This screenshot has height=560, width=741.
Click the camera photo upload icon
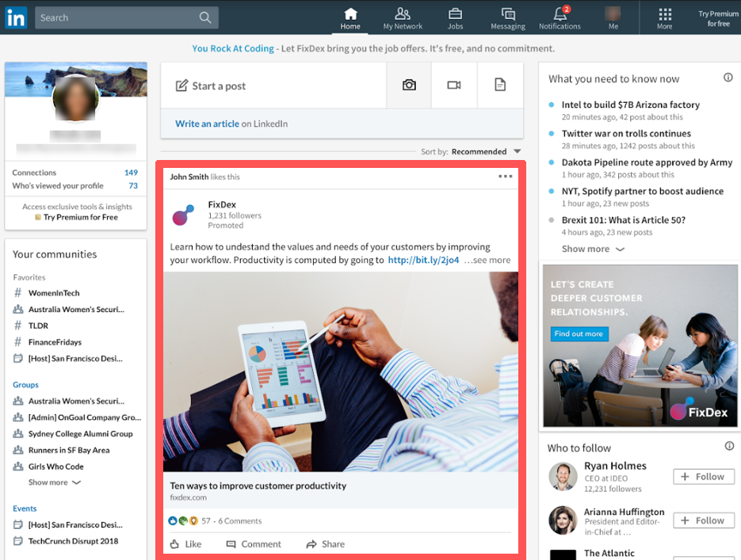(x=409, y=85)
